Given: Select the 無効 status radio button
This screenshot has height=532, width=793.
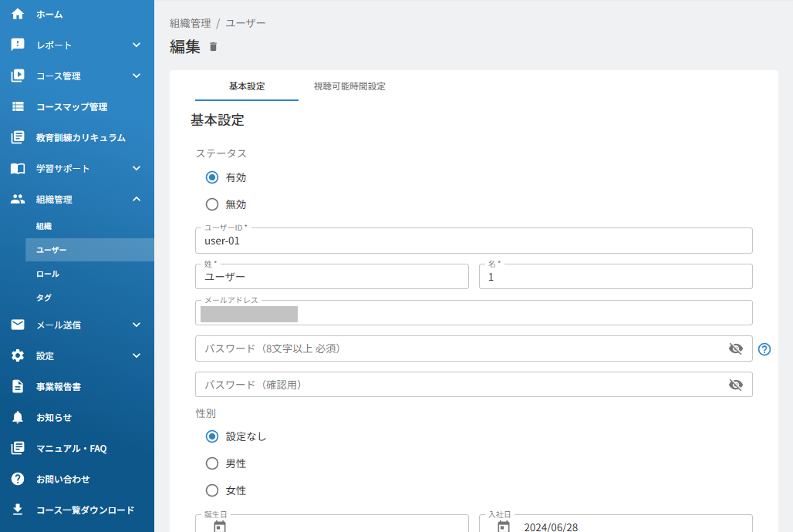Looking at the screenshot, I should point(212,204).
